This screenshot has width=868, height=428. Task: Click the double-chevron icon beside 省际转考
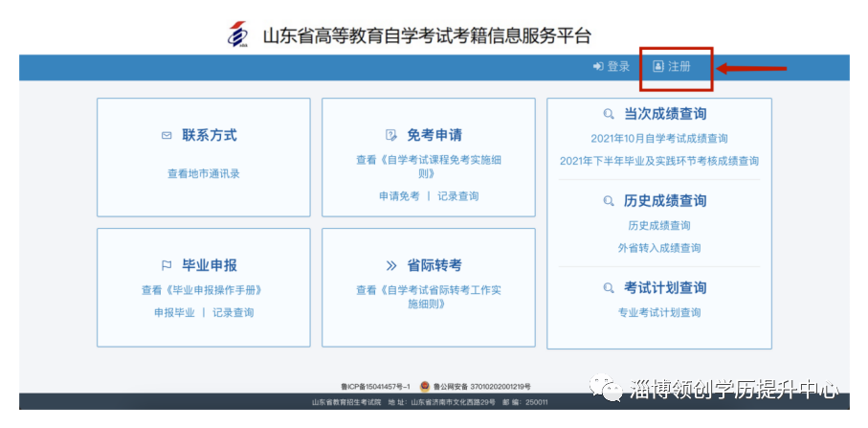point(391,266)
